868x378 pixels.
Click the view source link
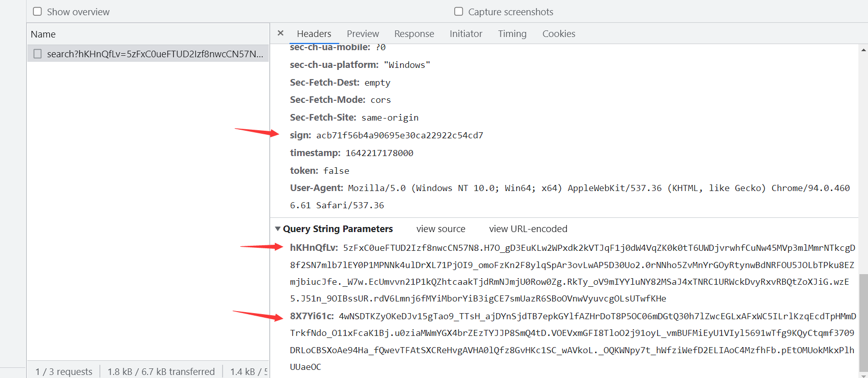coord(441,229)
